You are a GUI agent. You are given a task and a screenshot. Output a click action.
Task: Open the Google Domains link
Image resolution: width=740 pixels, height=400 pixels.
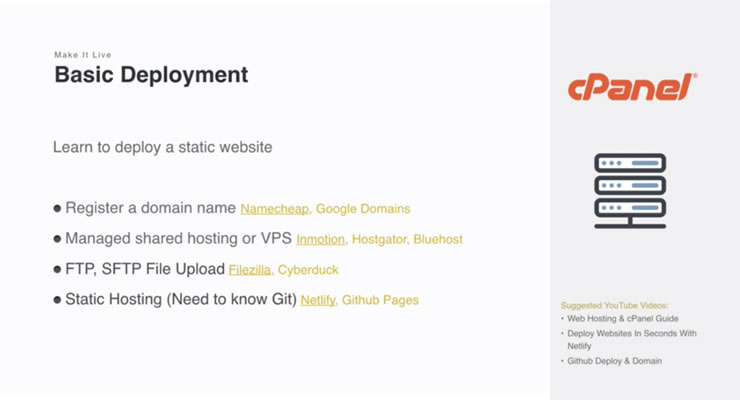pyautogui.click(x=365, y=209)
